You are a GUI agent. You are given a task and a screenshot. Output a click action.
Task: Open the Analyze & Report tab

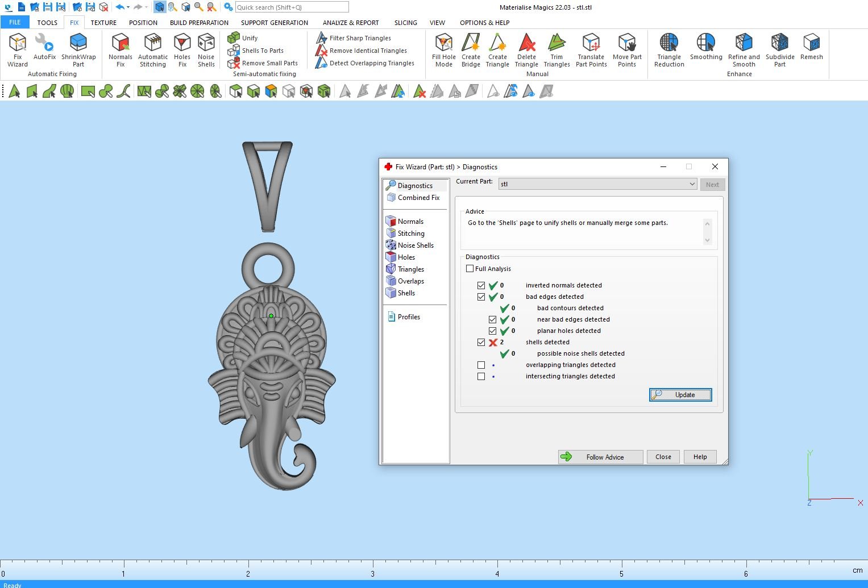350,23
